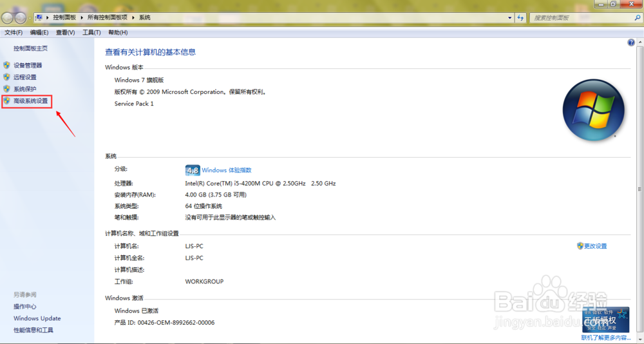Click the shield icon beside 系统保护

pos(6,89)
